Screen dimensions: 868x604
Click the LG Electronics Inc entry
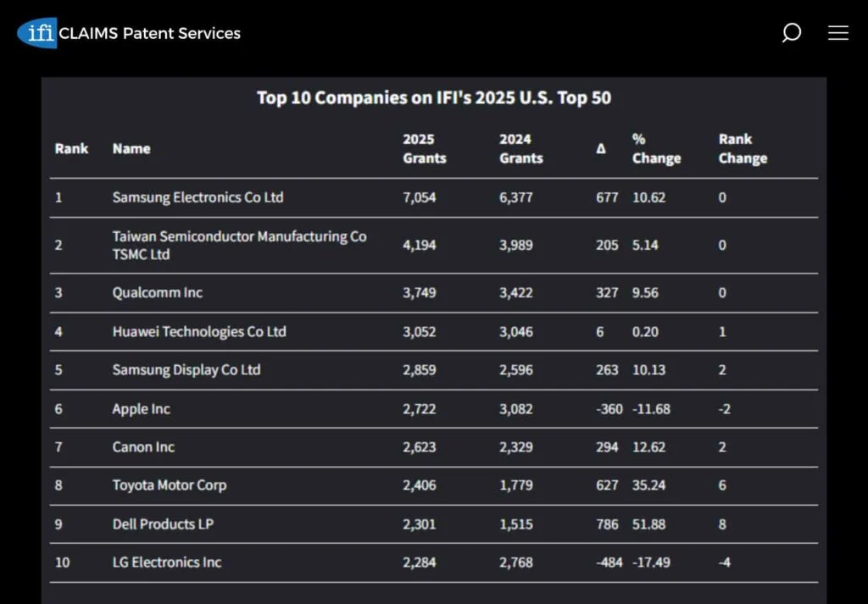(x=167, y=562)
